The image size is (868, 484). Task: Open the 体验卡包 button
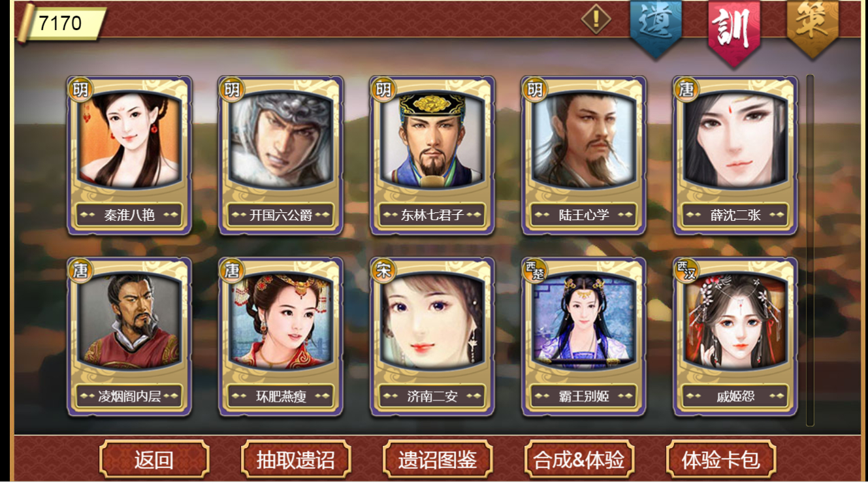point(721,459)
